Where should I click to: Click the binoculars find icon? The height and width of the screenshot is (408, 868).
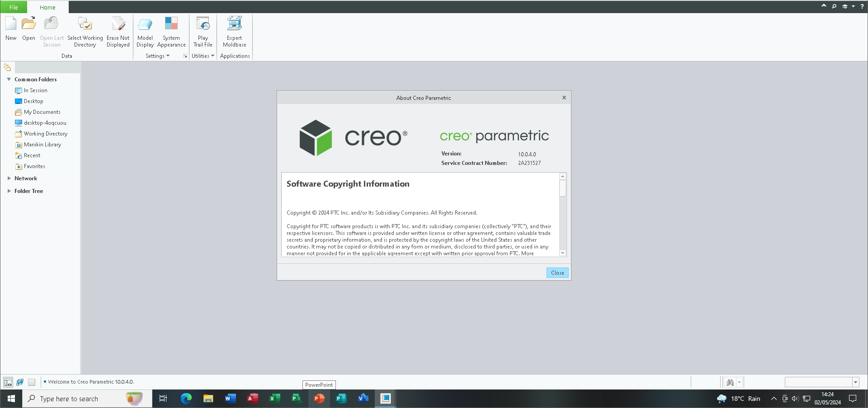(730, 382)
